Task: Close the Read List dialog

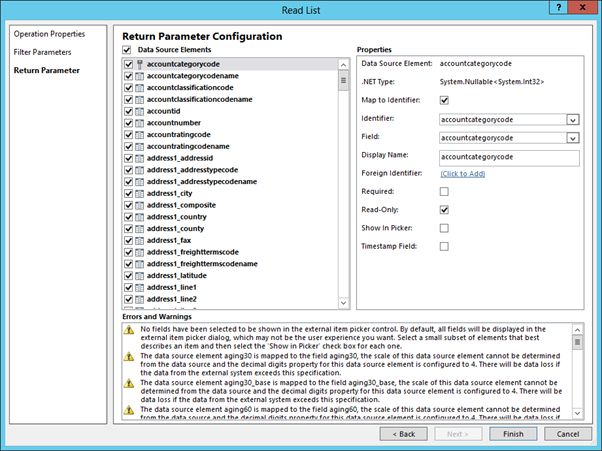Action: pos(583,7)
